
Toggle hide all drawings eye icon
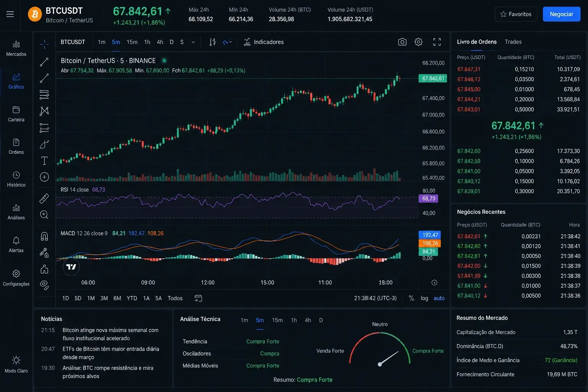pyautogui.click(x=44, y=286)
